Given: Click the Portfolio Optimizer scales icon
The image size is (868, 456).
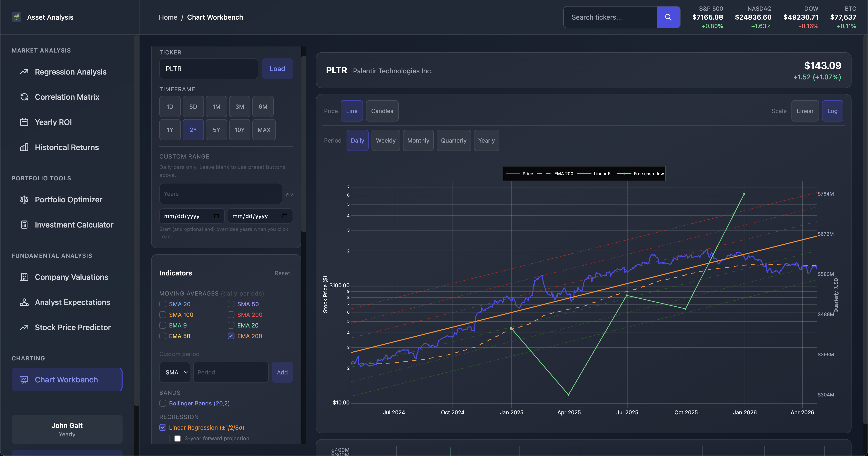Looking at the screenshot, I should (24, 200).
